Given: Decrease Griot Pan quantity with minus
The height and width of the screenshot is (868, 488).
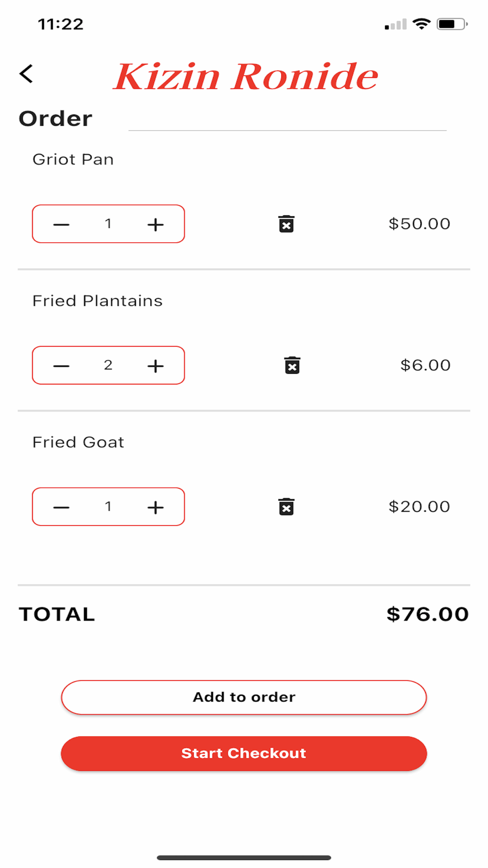Looking at the screenshot, I should pyautogui.click(x=61, y=225).
